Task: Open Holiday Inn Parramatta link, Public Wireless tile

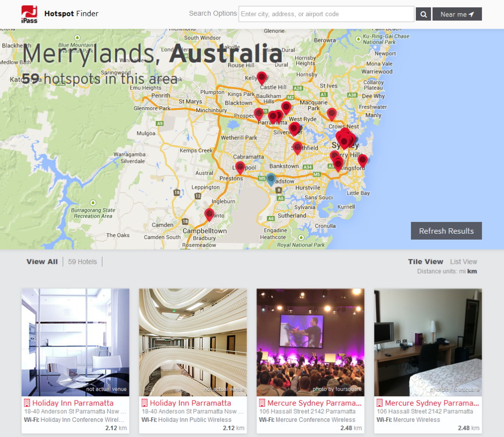Action: click(x=190, y=403)
